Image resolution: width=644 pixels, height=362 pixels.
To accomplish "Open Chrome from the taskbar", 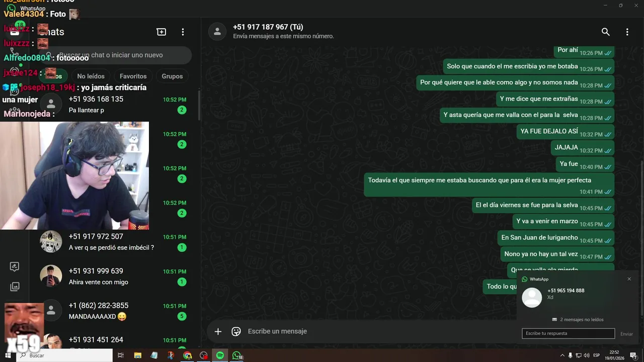I will tap(187, 355).
